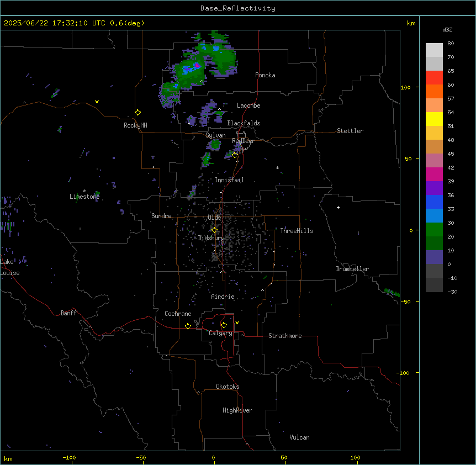Click the RockyMH label

(135, 125)
